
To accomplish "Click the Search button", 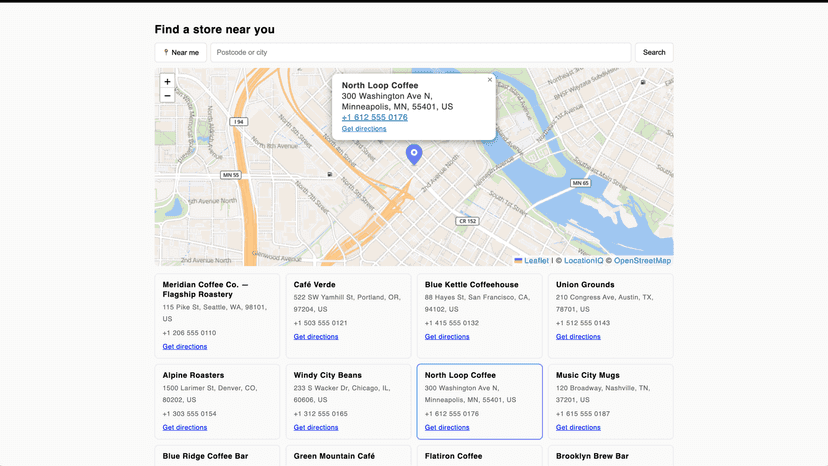I will tap(654, 52).
